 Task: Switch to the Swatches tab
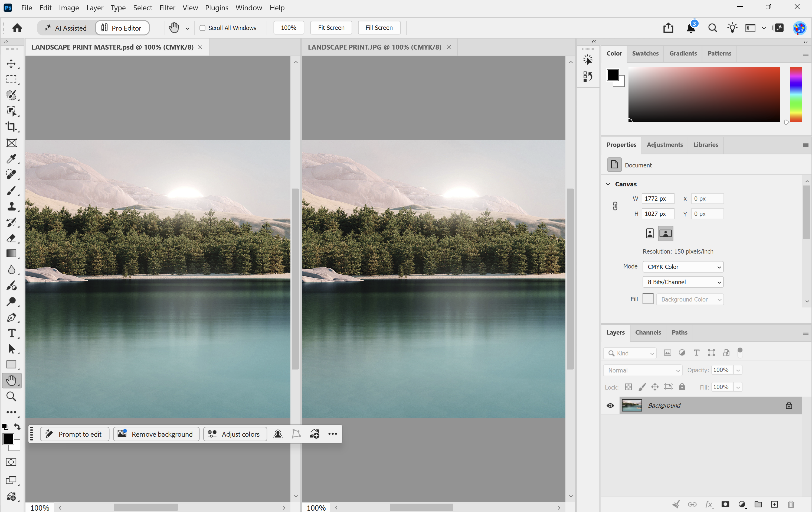(645, 53)
